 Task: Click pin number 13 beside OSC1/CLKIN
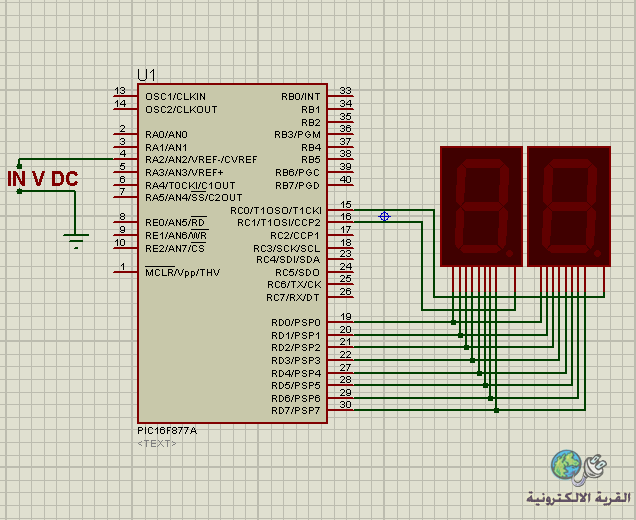[x=120, y=90]
